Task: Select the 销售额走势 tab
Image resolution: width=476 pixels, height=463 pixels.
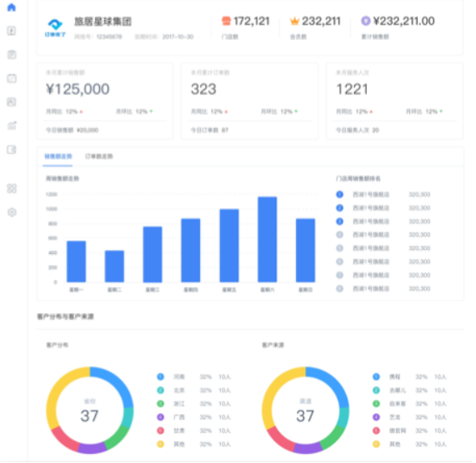Action: click(x=58, y=157)
